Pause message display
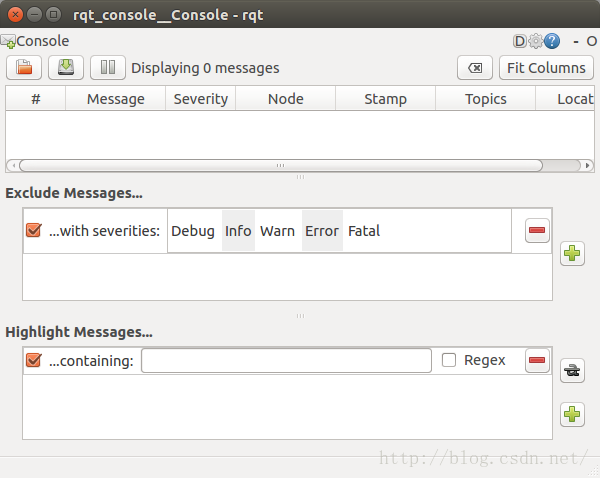Image resolution: width=600 pixels, height=478 pixels. click(x=107, y=68)
